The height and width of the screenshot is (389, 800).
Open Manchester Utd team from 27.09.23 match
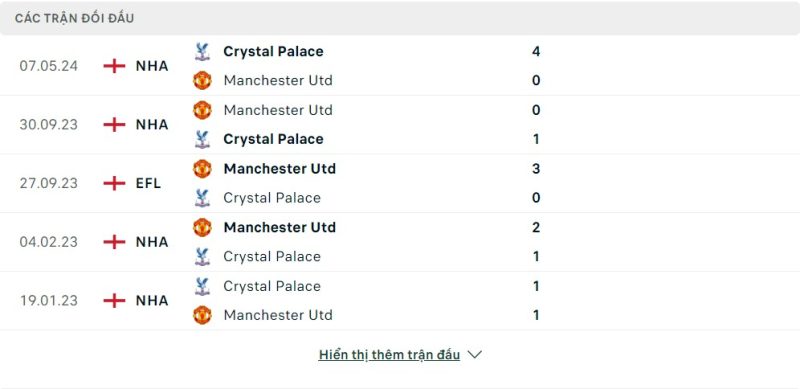point(280,169)
